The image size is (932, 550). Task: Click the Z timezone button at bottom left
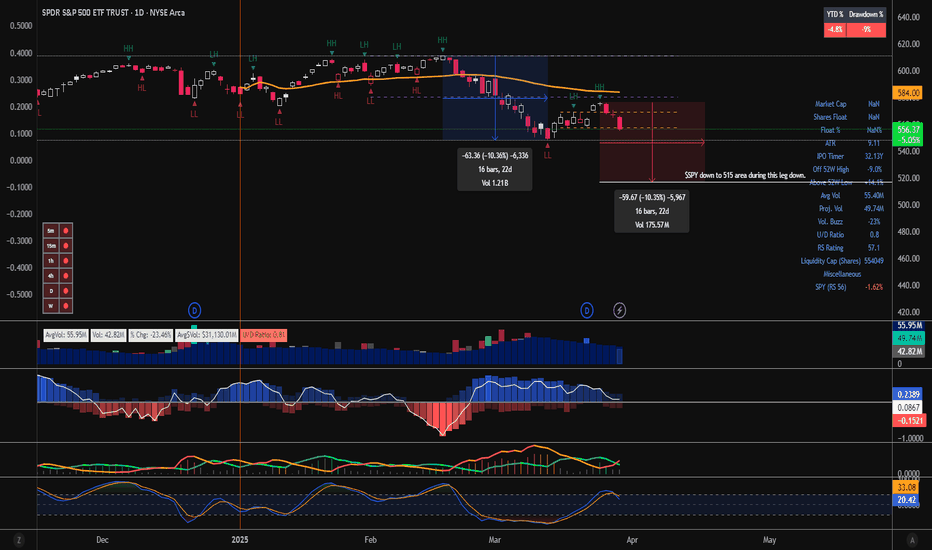(19, 540)
